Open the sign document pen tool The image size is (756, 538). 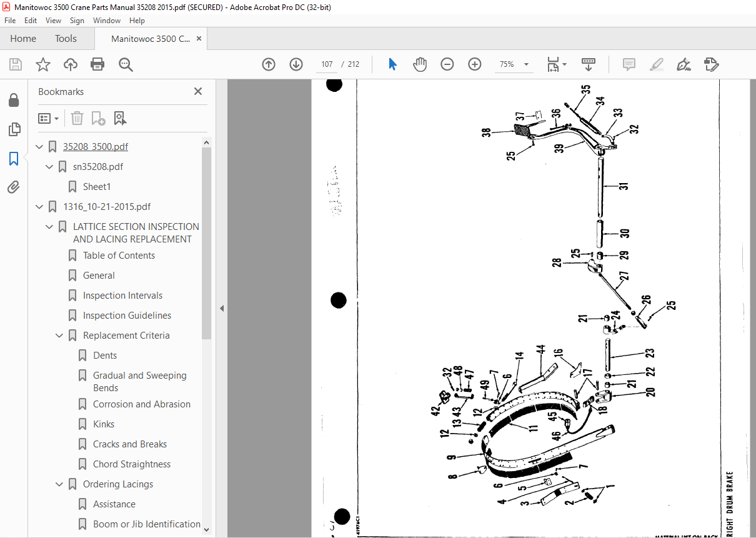[x=684, y=64]
